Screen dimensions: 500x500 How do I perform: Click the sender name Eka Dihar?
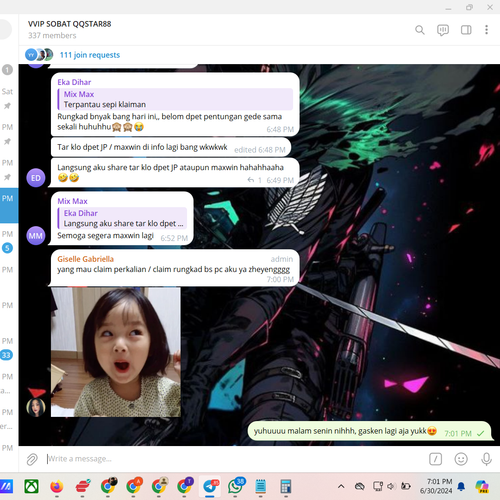pyautogui.click(x=74, y=82)
